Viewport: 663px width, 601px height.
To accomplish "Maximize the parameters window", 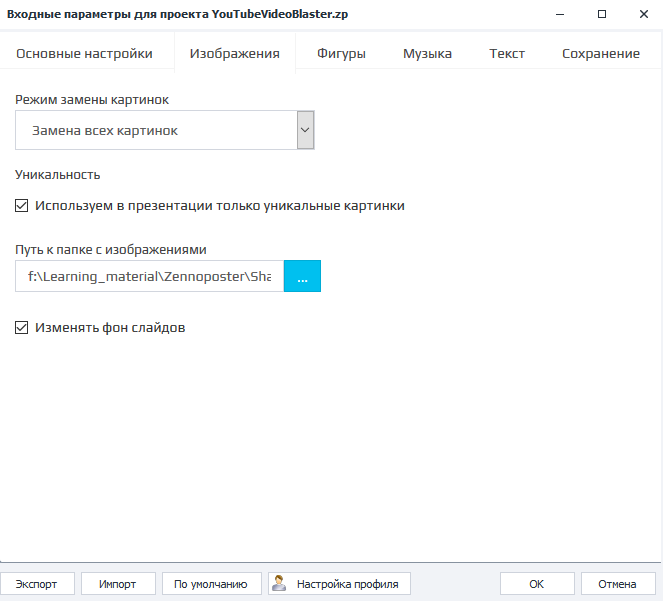I will coord(602,14).
